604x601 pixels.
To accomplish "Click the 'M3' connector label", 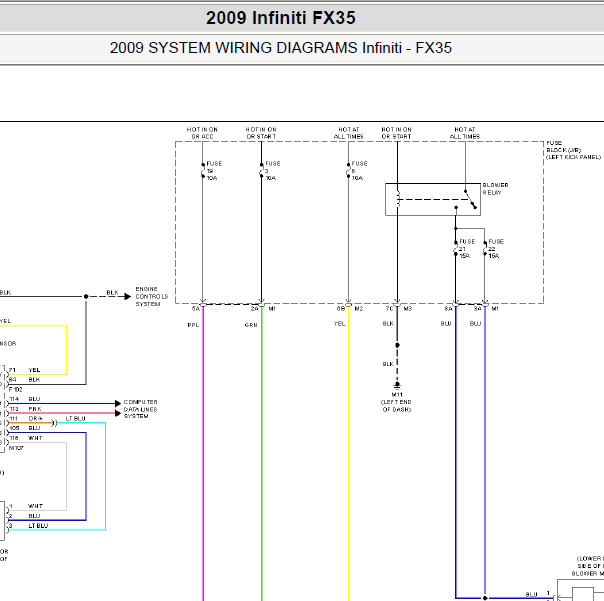I will pyautogui.click(x=408, y=309).
